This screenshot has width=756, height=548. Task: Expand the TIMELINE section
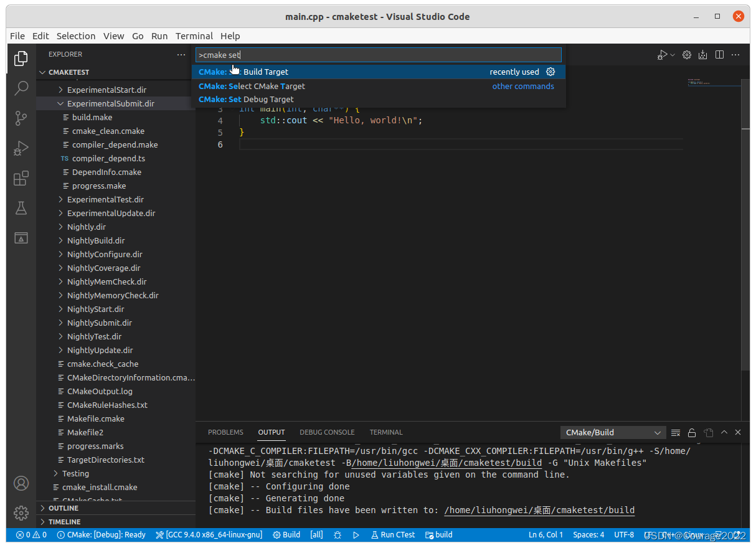point(116,522)
